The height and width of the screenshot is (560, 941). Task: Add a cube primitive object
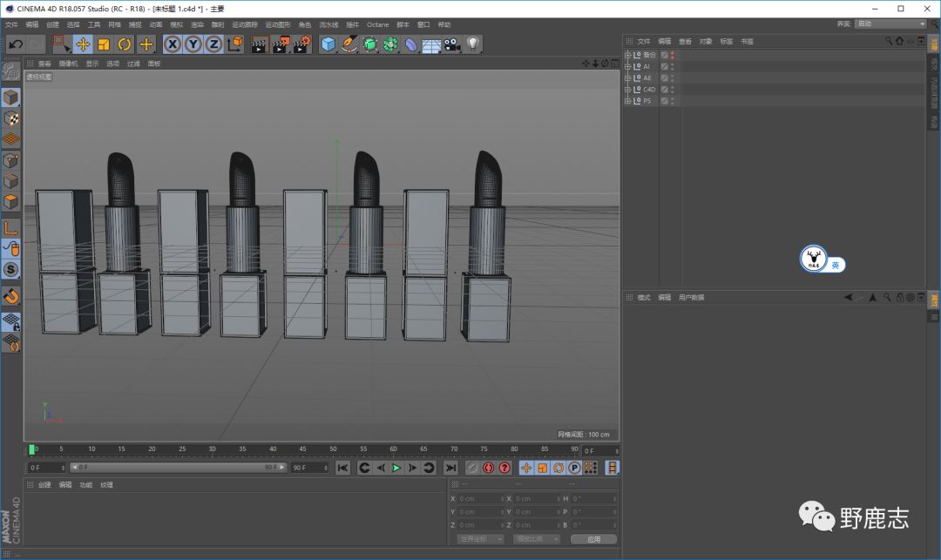(x=328, y=44)
